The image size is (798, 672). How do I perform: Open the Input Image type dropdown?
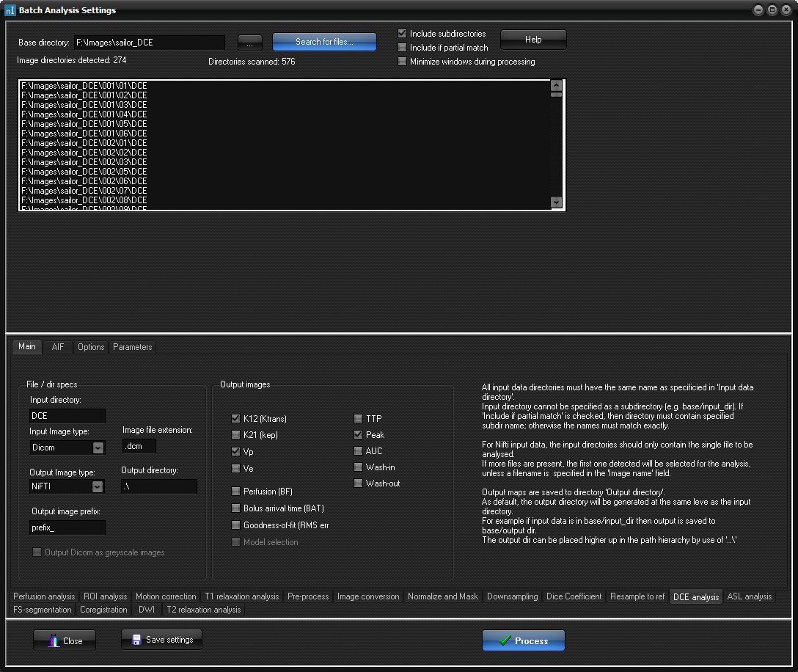[98, 448]
